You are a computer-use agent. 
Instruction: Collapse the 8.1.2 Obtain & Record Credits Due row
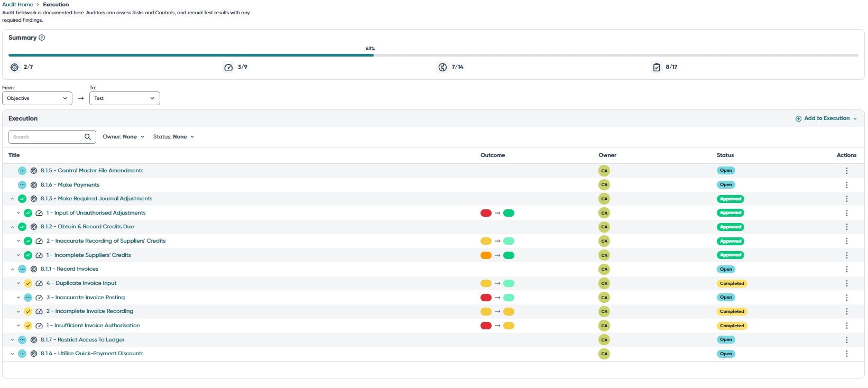(13, 227)
